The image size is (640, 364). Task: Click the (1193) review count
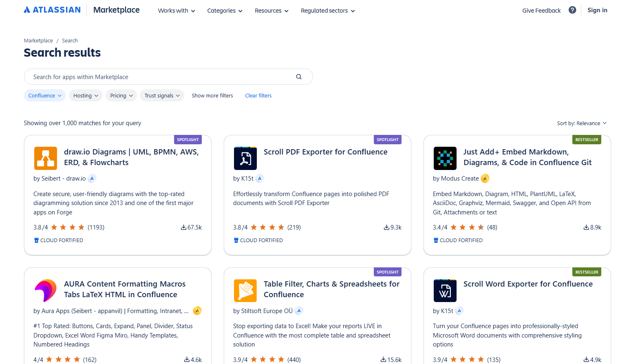click(96, 227)
